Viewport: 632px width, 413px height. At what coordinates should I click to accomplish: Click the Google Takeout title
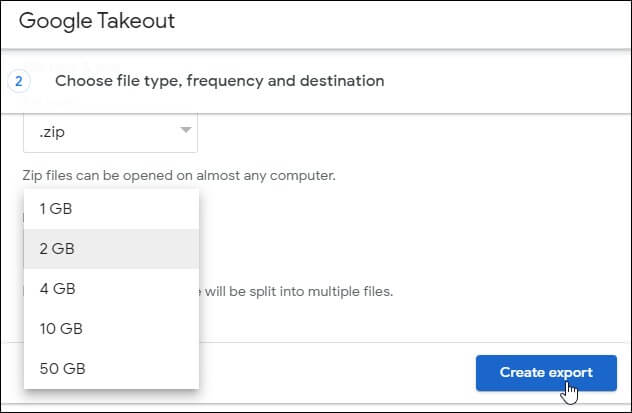tap(97, 21)
